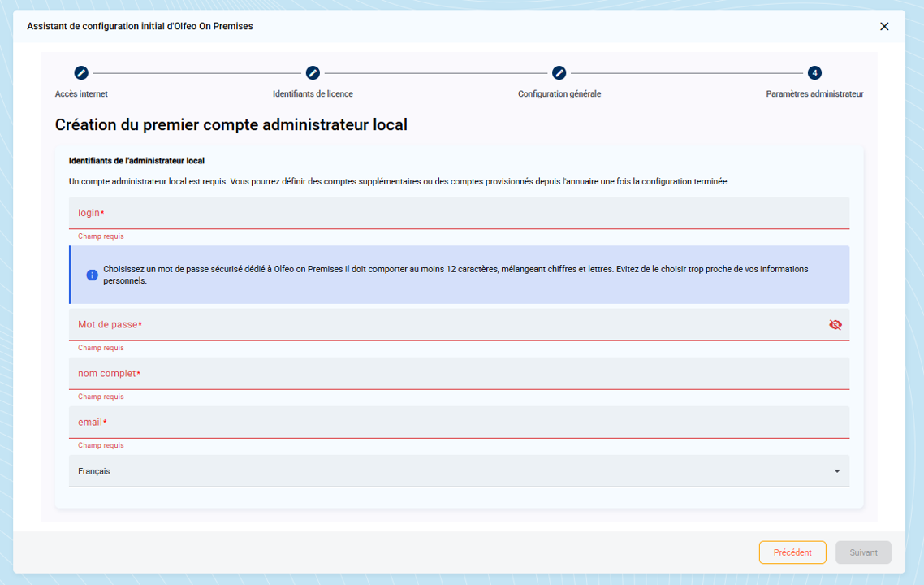Open the Identifiants de licence step label
The height and width of the screenshot is (585, 924).
[313, 94]
